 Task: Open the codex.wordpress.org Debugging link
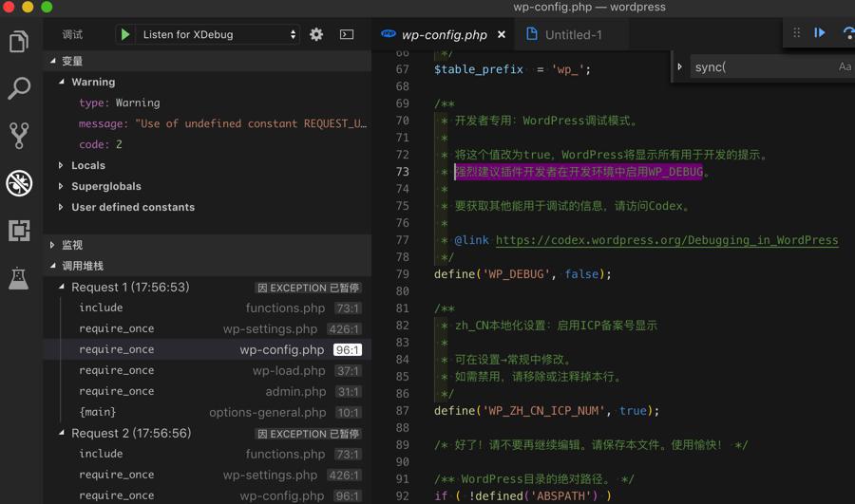click(666, 240)
